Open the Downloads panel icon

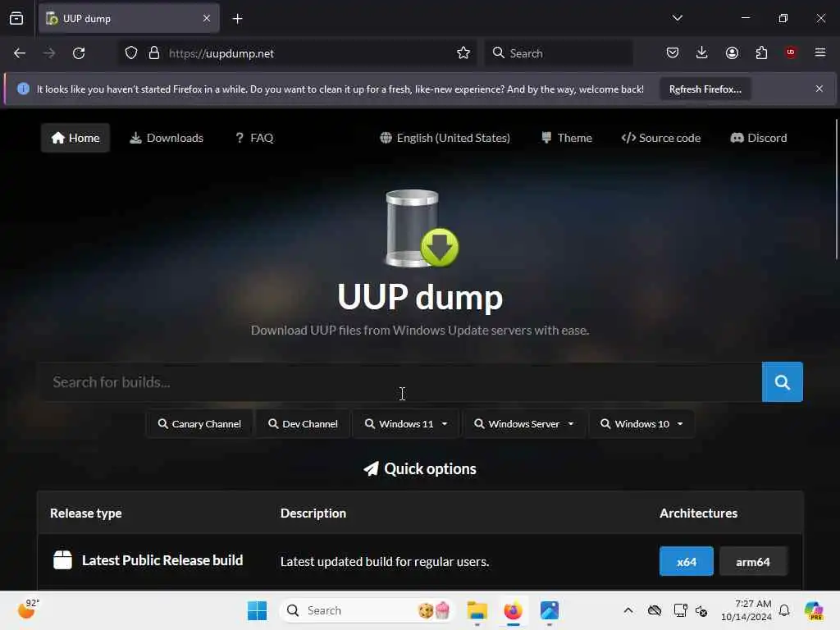pyautogui.click(x=702, y=52)
